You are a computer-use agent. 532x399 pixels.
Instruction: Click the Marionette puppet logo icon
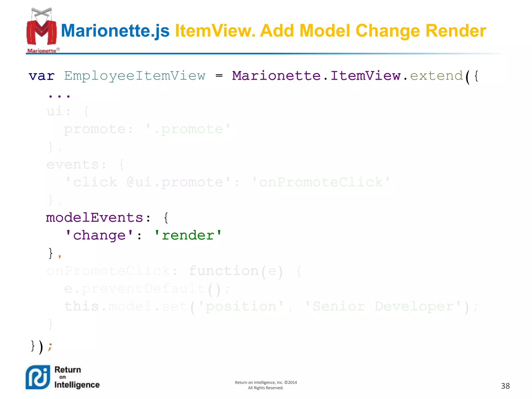[x=42, y=30]
